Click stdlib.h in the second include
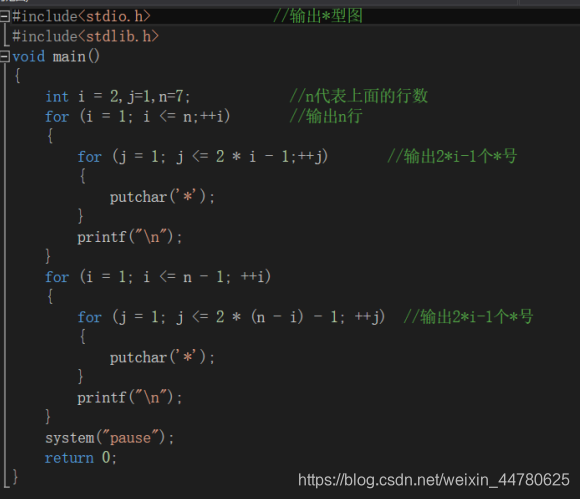The width and height of the screenshot is (580, 499). click(118, 36)
